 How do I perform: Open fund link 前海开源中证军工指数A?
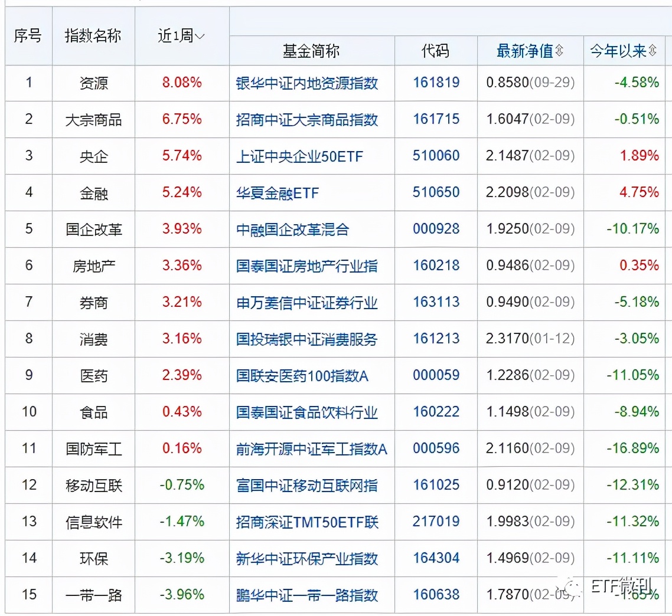click(x=312, y=449)
